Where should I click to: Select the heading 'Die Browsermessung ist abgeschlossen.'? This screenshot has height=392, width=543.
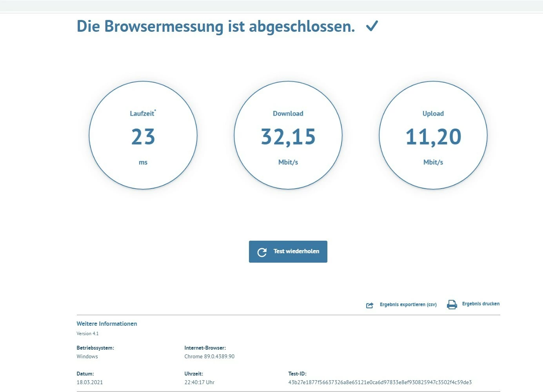coord(216,27)
